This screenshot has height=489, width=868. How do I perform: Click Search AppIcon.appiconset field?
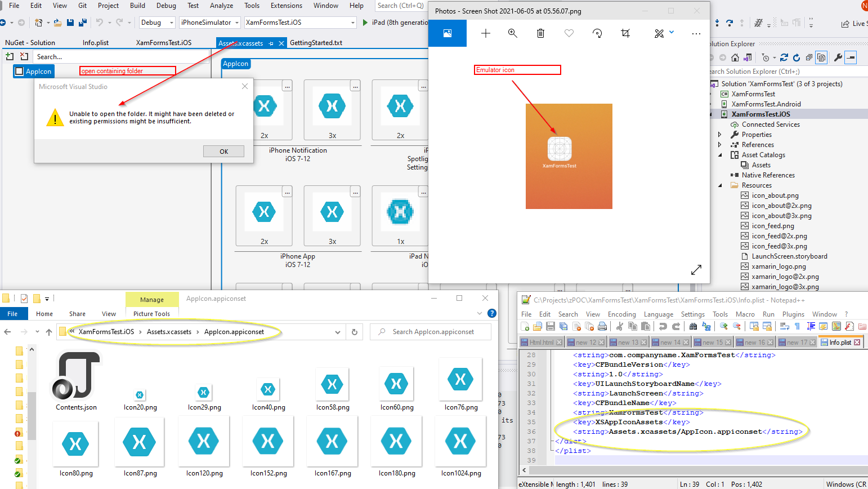(431, 332)
